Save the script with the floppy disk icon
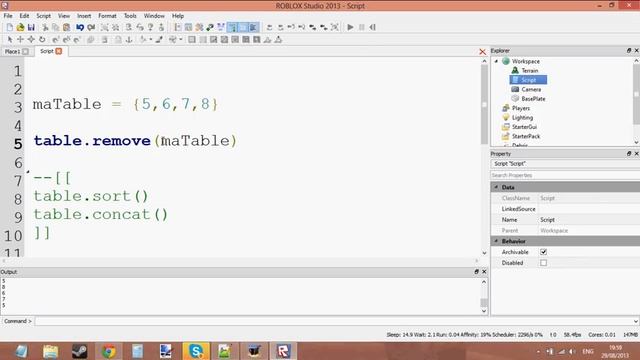The height and width of the screenshot is (360, 640). click(x=31, y=27)
